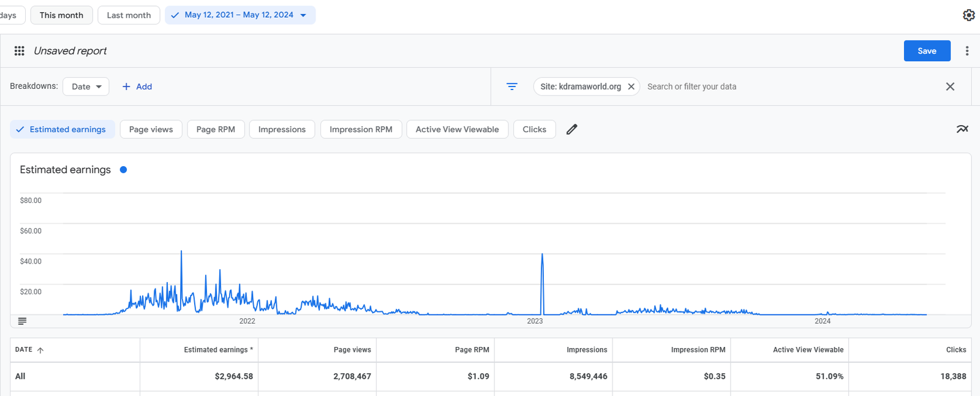Image resolution: width=980 pixels, height=396 pixels.
Task: Open the settings gear icon
Action: pos(968,15)
